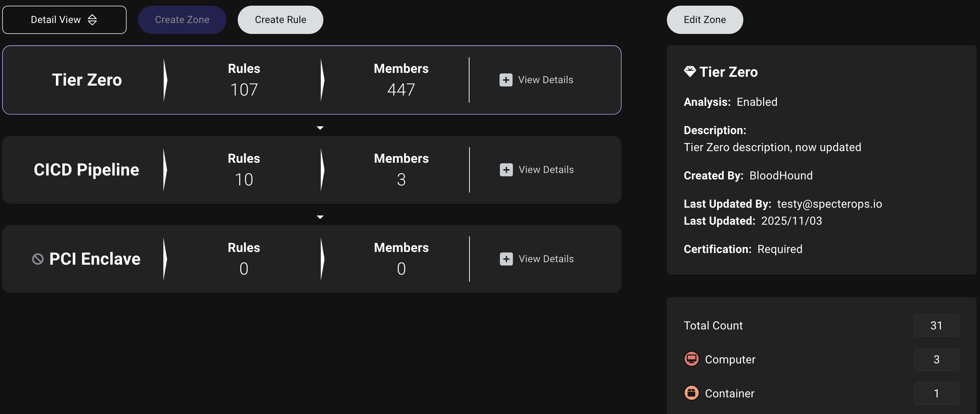Click the Create Rule button
Image resolution: width=980 pixels, height=414 pixels.
(x=281, y=19)
